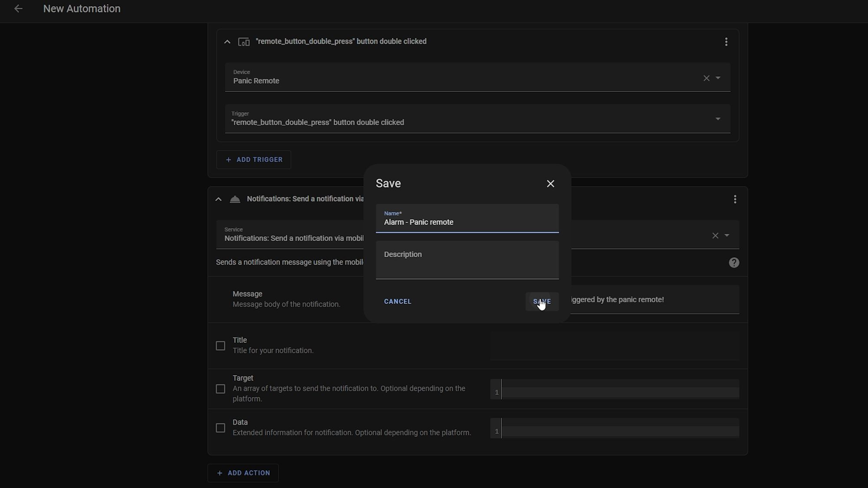Click the Target code editor line

[x=621, y=392]
